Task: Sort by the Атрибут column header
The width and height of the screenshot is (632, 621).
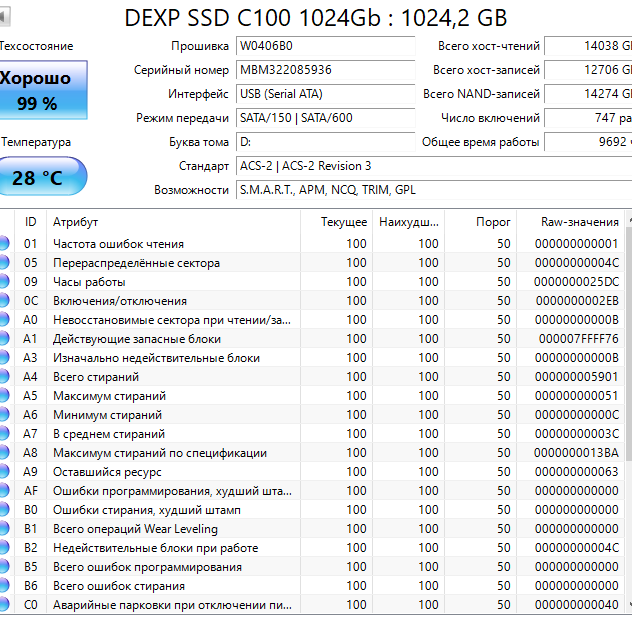Action: tap(173, 222)
